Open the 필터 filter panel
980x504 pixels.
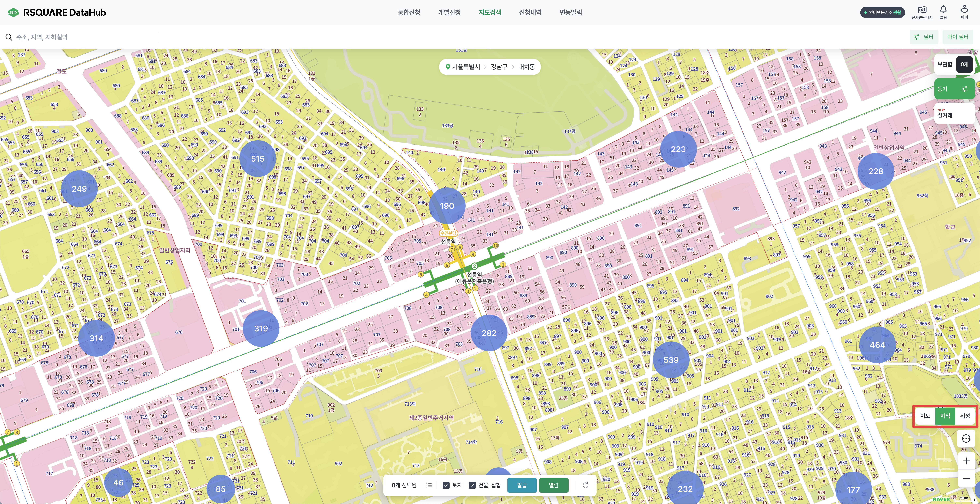pos(924,37)
